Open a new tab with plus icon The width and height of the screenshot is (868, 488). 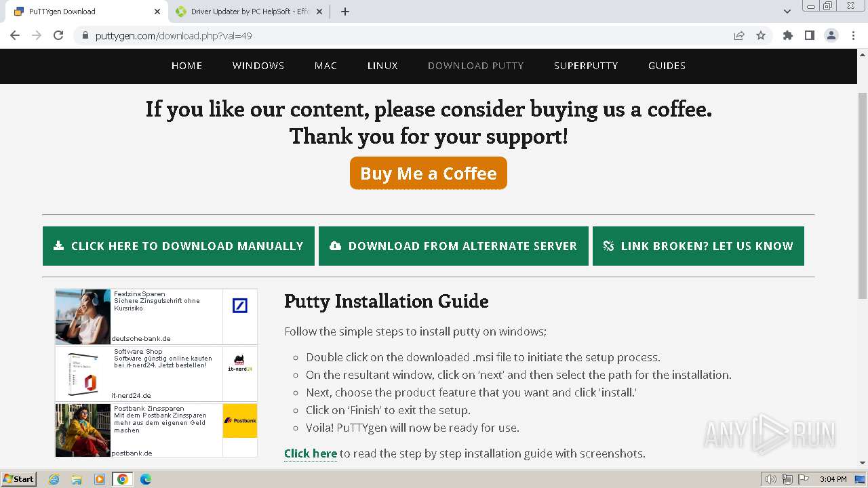click(345, 12)
